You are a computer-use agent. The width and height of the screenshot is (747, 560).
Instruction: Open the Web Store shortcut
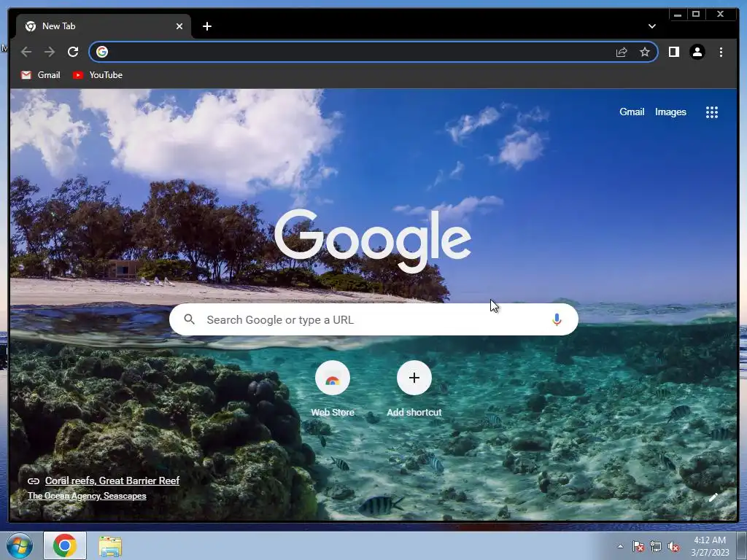tap(333, 389)
